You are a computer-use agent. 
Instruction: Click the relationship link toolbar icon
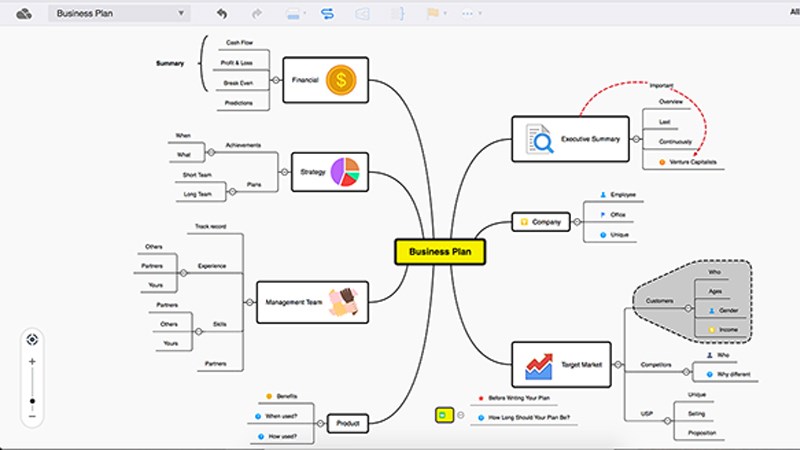tap(328, 14)
